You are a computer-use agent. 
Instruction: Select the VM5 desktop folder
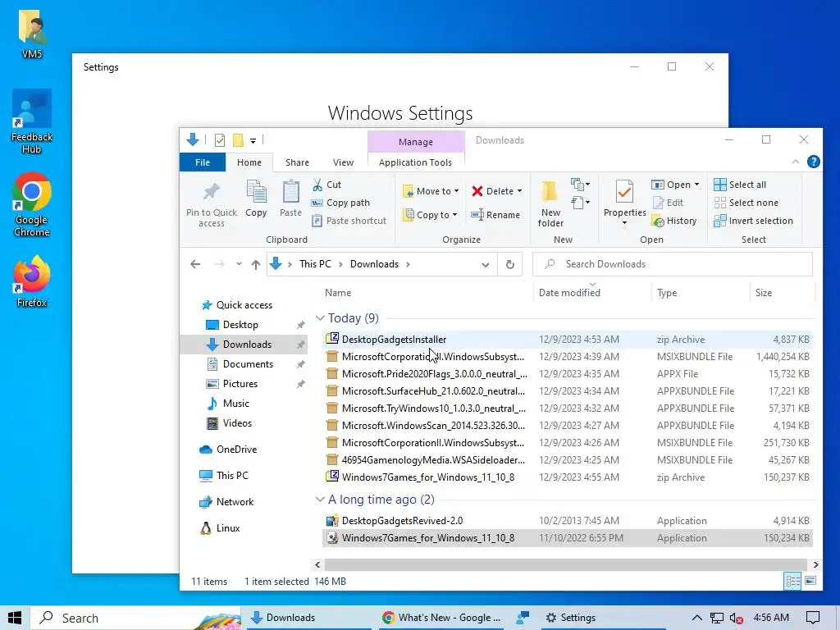pyautogui.click(x=32, y=34)
